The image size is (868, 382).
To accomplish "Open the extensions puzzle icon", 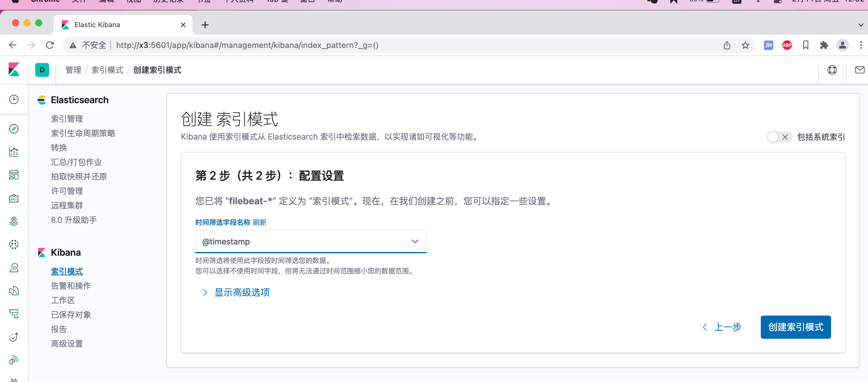I will pos(824,45).
